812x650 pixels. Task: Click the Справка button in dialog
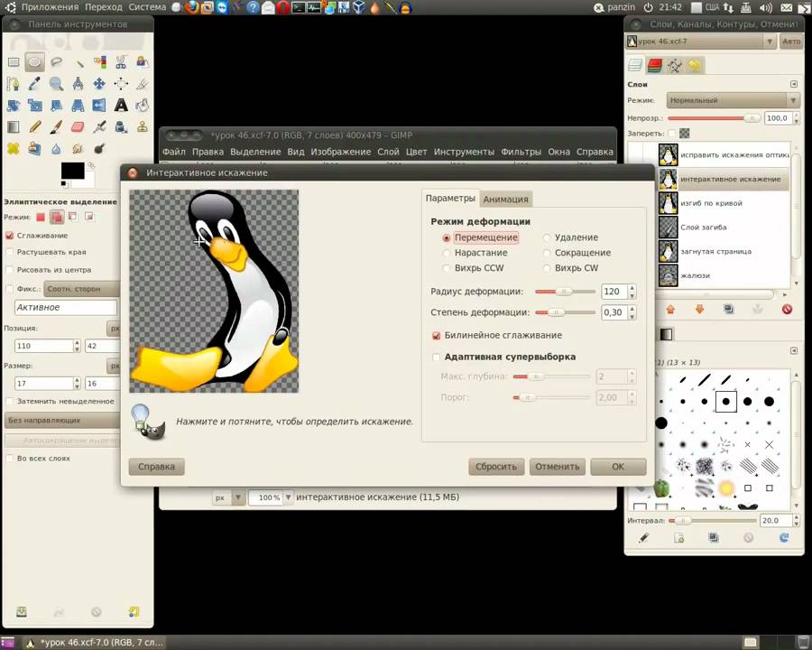[156, 467]
